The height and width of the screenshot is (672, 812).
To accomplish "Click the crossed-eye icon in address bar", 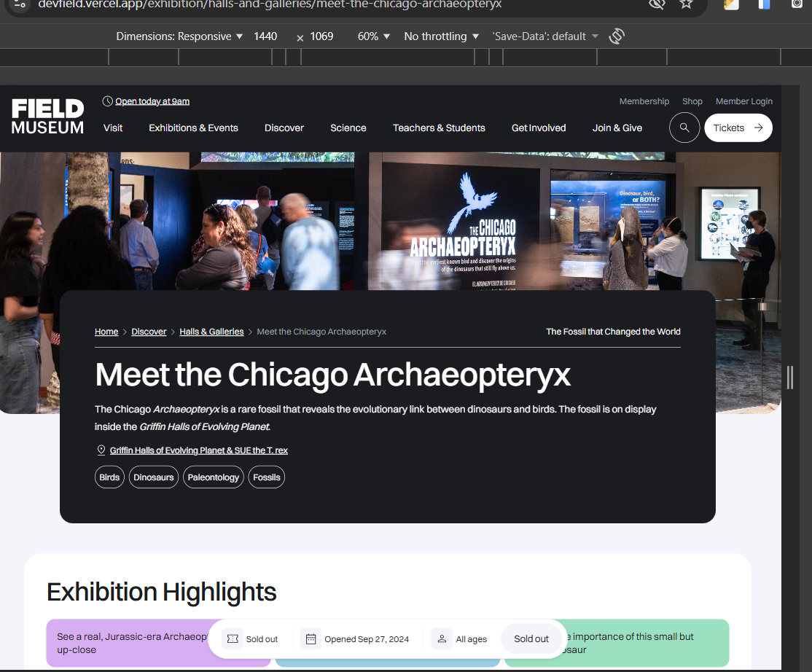I will click(x=657, y=4).
